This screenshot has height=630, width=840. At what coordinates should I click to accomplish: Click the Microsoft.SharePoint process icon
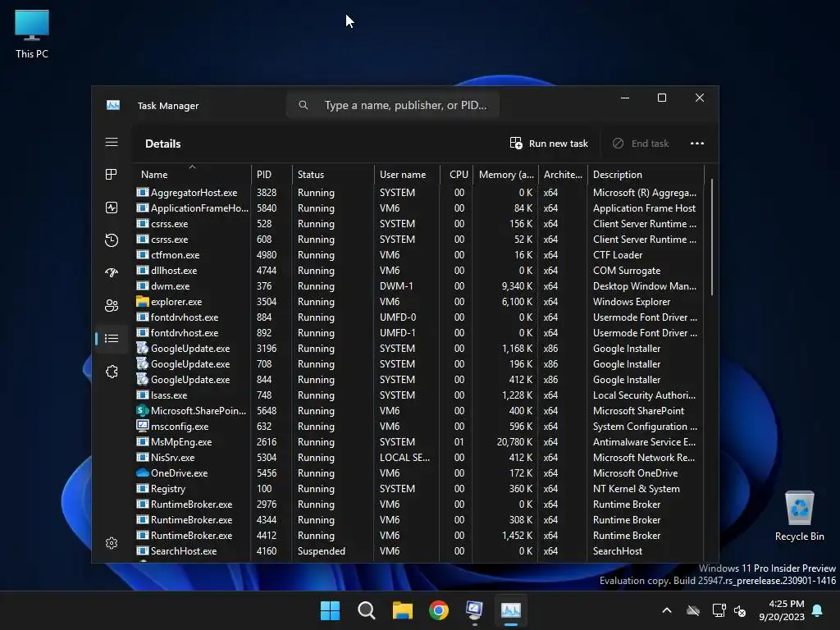(x=143, y=411)
